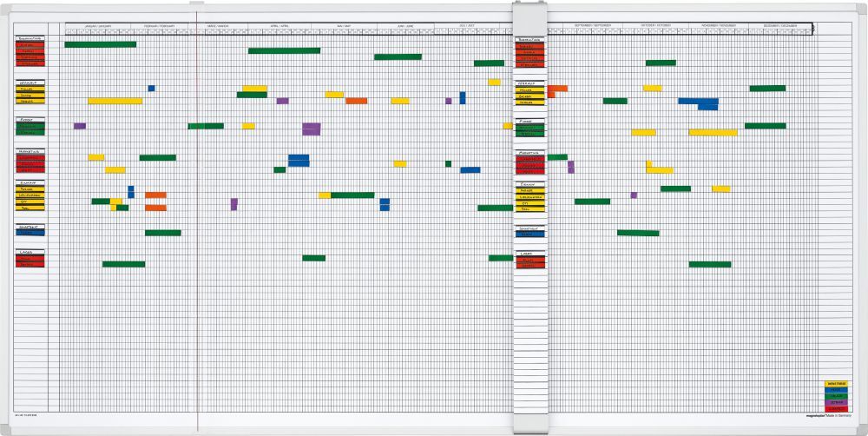Image resolution: width=868 pixels, height=436 pixels.
Task: Select the long yellow bar in November
Action: 713,133
